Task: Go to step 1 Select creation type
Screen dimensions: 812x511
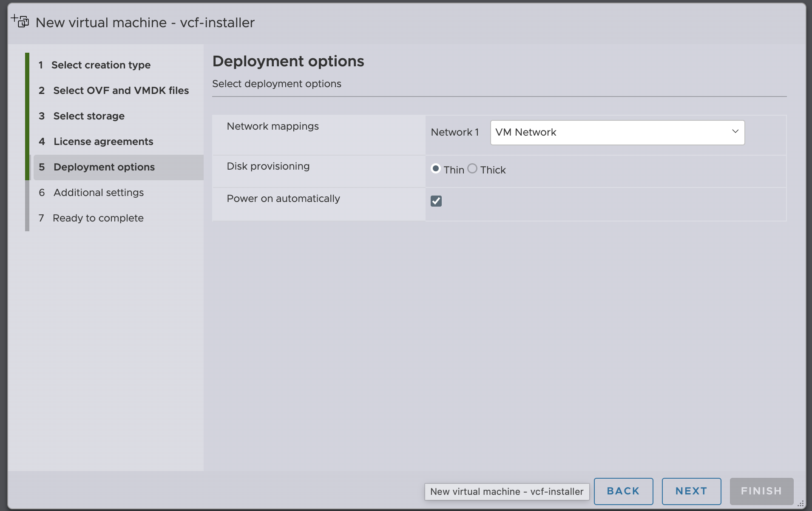Action: 101,65
